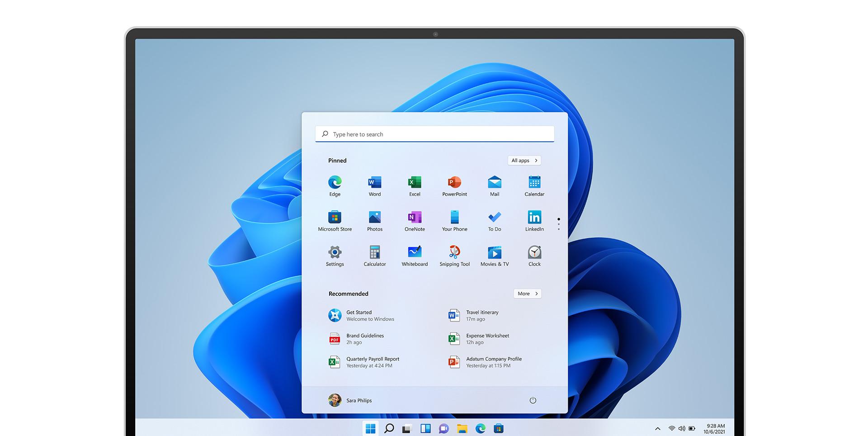
Task: Open File Explorer from taskbar
Action: tap(462, 428)
